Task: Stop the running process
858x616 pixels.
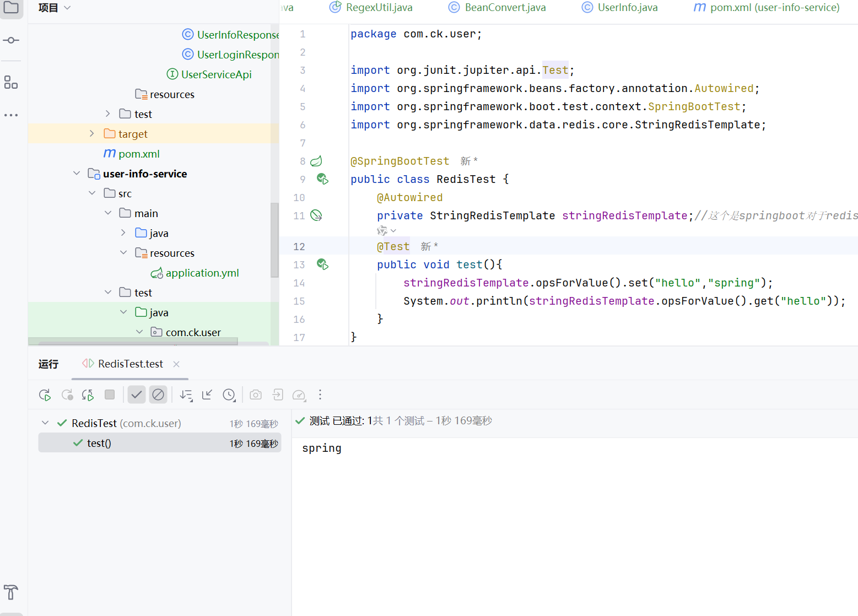Action: pos(110,395)
